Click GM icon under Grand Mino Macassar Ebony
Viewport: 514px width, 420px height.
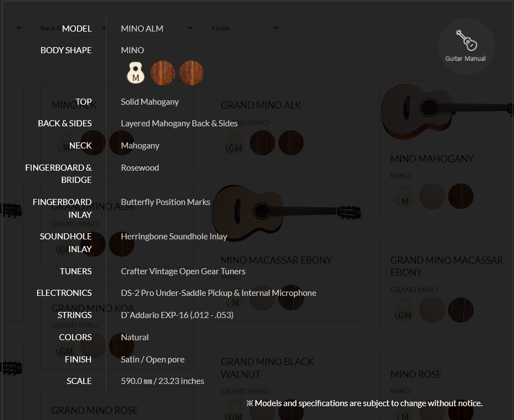[404, 310]
